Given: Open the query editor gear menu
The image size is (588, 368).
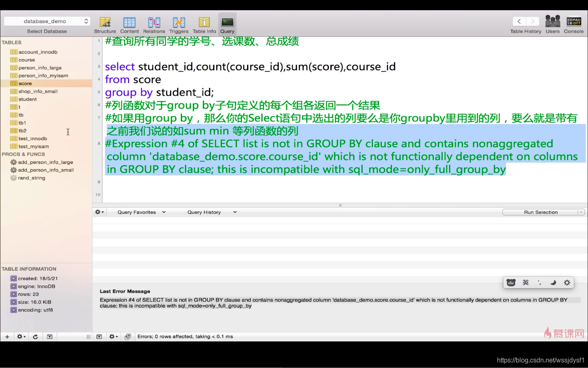Looking at the screenshot, I should tap(99, 212).
